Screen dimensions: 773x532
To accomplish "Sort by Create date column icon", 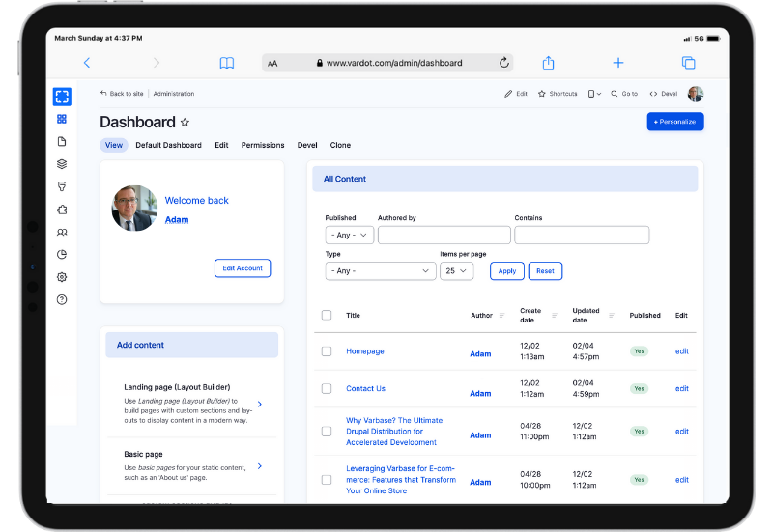I will coord(554,316).
